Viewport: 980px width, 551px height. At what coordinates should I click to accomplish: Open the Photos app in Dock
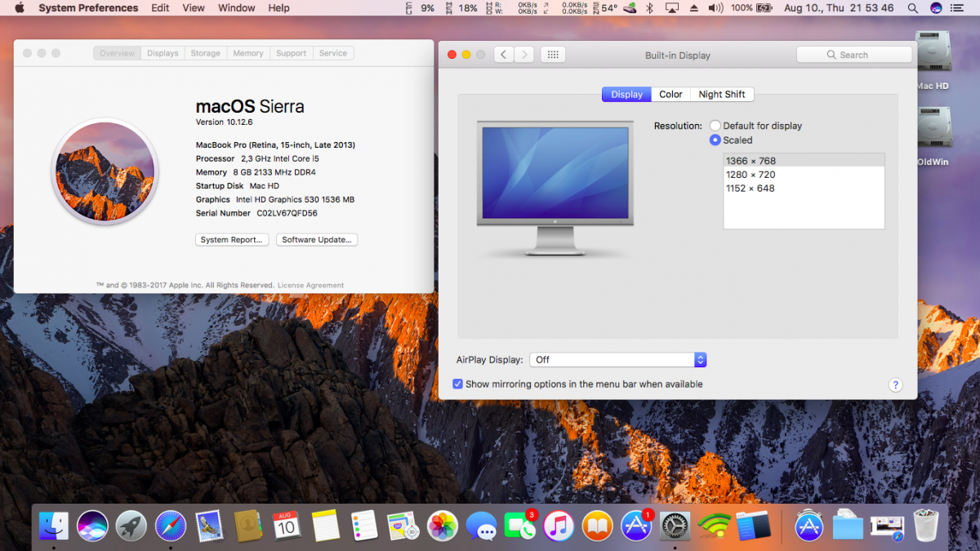pyautogui.click(x=442, y=526)
